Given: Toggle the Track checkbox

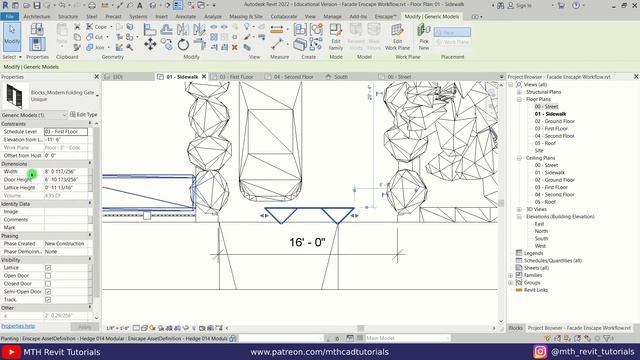Looking at the screenshot, I should coord(48,300).
